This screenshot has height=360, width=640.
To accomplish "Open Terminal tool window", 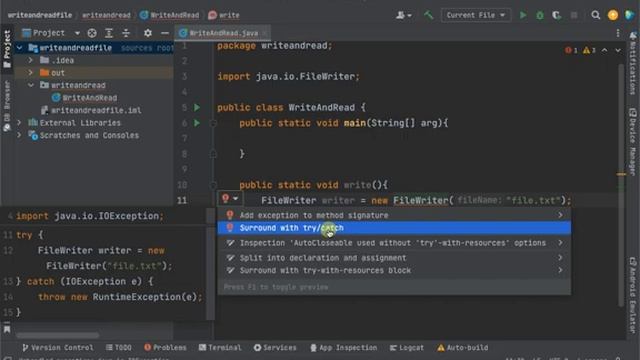I will coord(220,348).
